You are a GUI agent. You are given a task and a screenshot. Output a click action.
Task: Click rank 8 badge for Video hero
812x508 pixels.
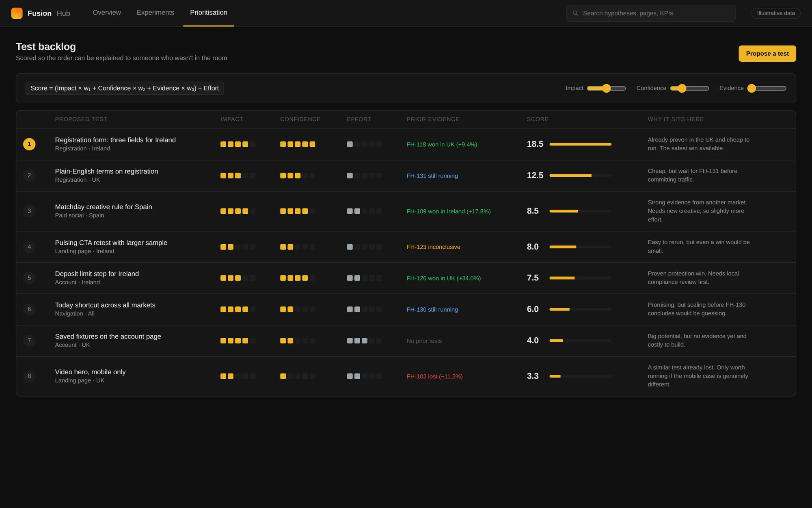(29, 376)
